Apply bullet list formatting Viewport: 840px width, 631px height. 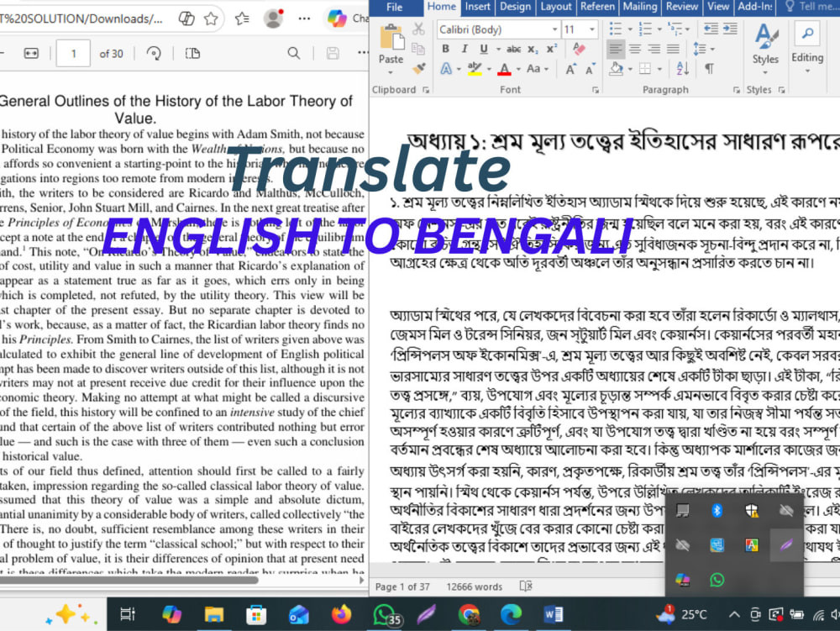pos(616,29)
